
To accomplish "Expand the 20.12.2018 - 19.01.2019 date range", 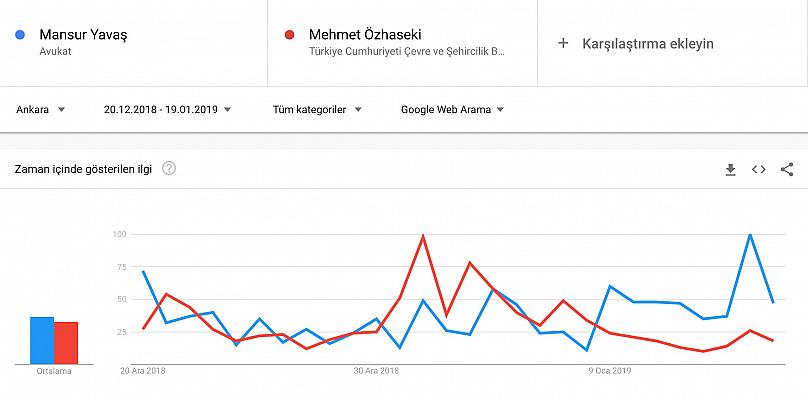I will click(x=167, y=109).
